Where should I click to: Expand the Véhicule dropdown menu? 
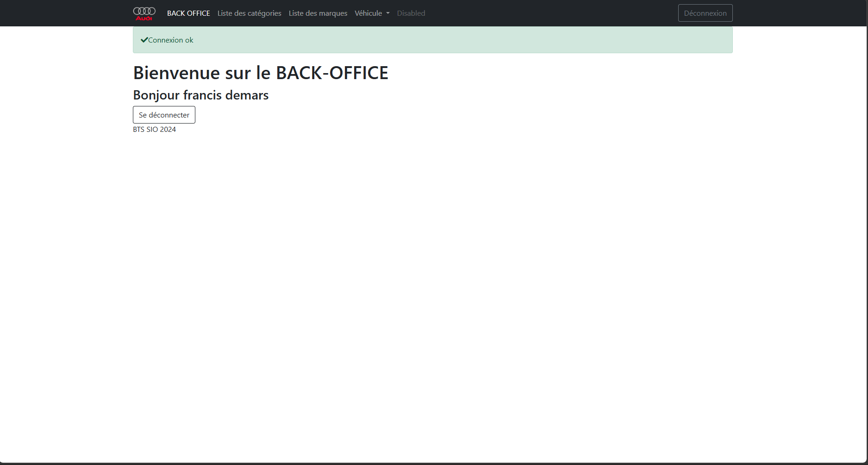(x=372, y=13)
